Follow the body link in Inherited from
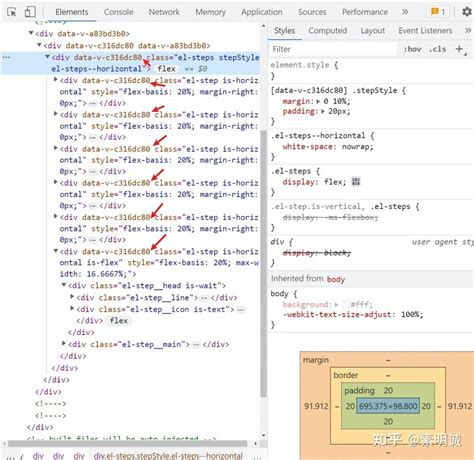The width and height of the screenshot is (474, 460). point(336,279)
